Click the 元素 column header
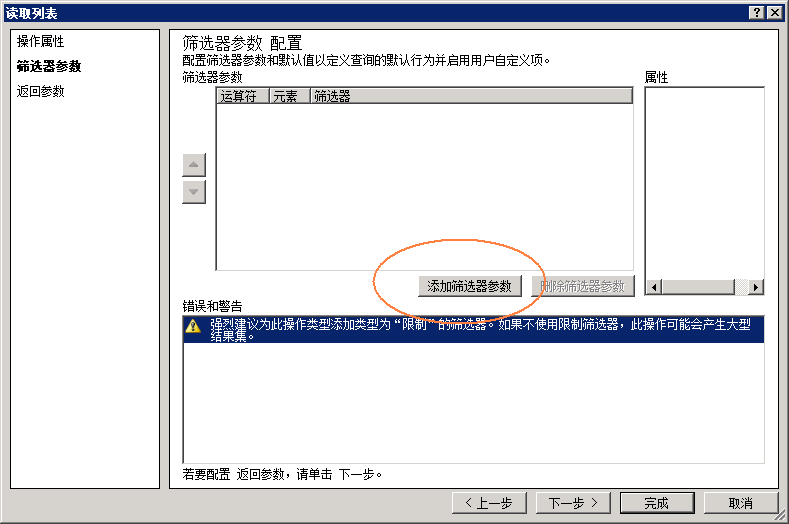Screen dimensions: 789x524 click(x=290, y=96)
